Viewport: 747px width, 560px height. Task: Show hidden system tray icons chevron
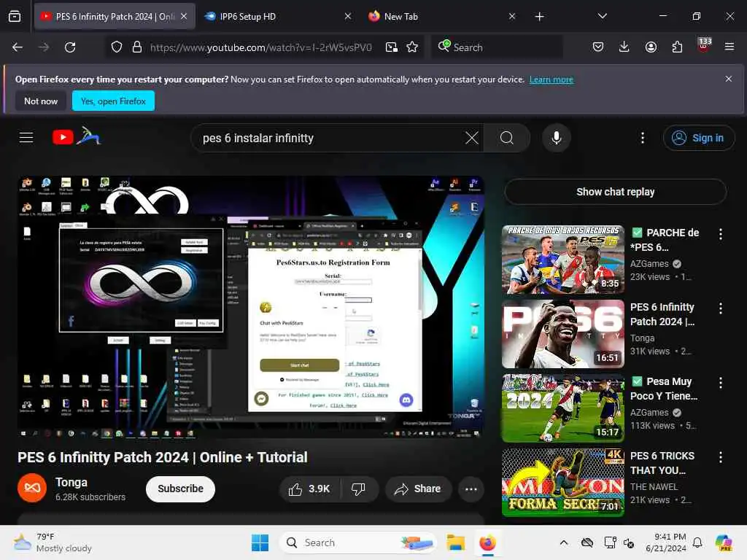(x=564, y=542)
